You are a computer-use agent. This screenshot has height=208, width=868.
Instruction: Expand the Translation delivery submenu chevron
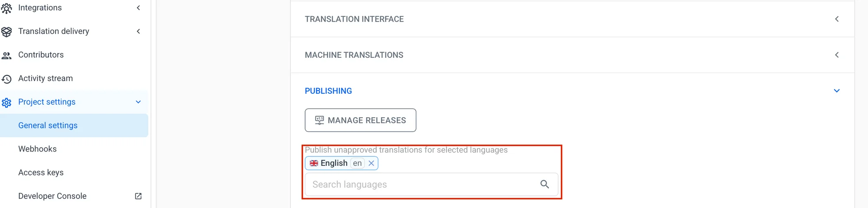tap(138, 31)
